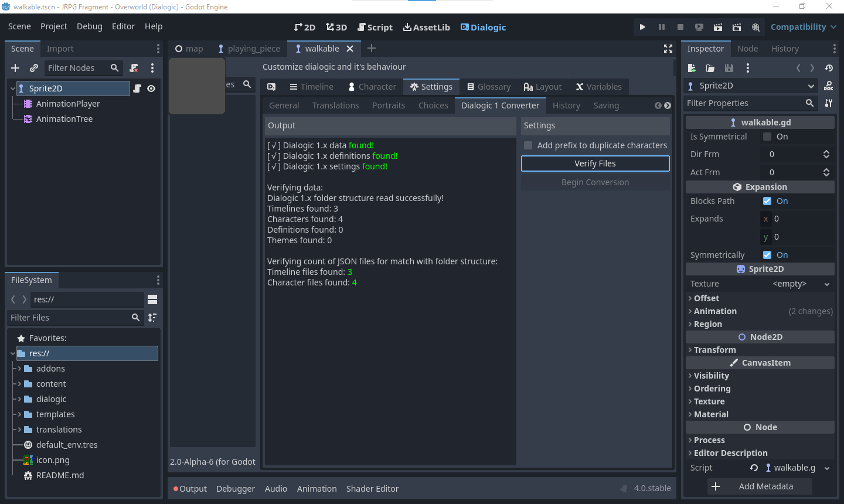The width and height of the screenshot is (844, 504).
Task: Open the Project menu
Action: pos(53,26)
